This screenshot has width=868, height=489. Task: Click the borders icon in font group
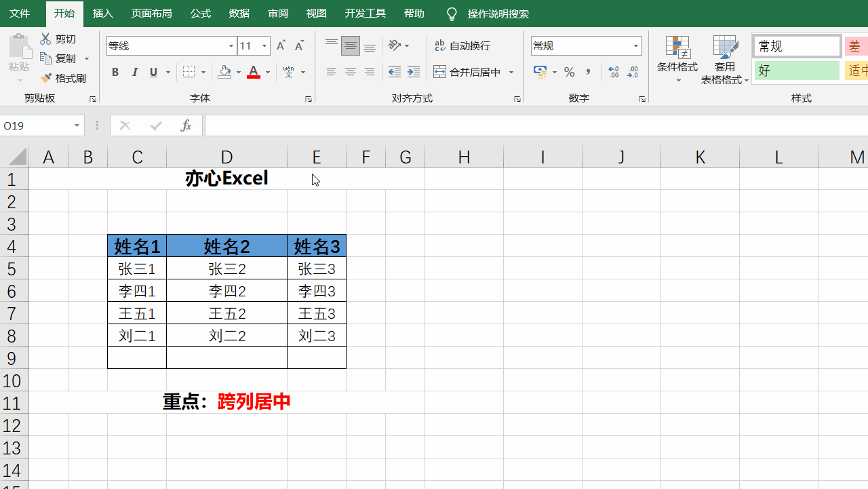click(x=189, y=73)
